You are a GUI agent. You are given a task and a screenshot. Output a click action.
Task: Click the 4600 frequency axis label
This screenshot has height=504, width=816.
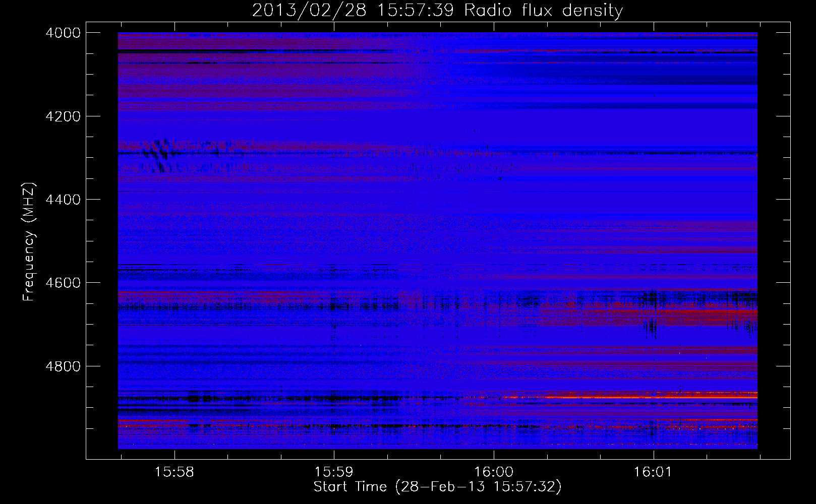(x=63, y=283)
